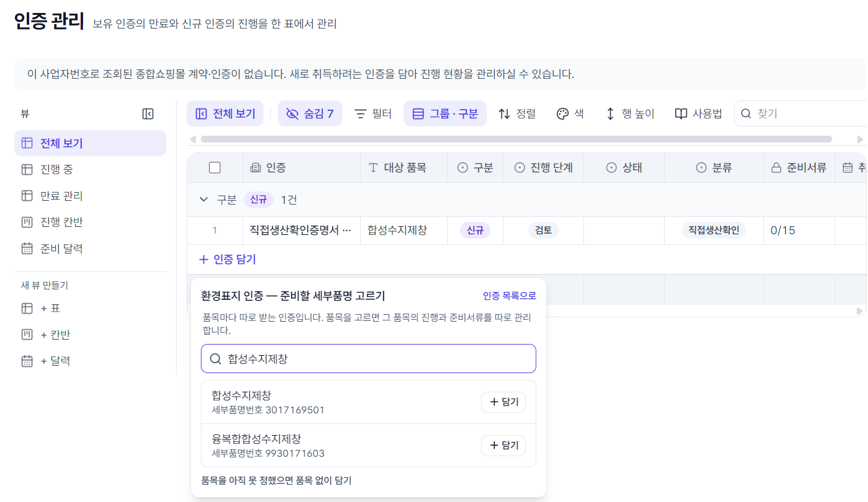This screenshot has height=502, width=868.
Task: Switch to the 진행 중 view
Action: click(x=90, y=169)
